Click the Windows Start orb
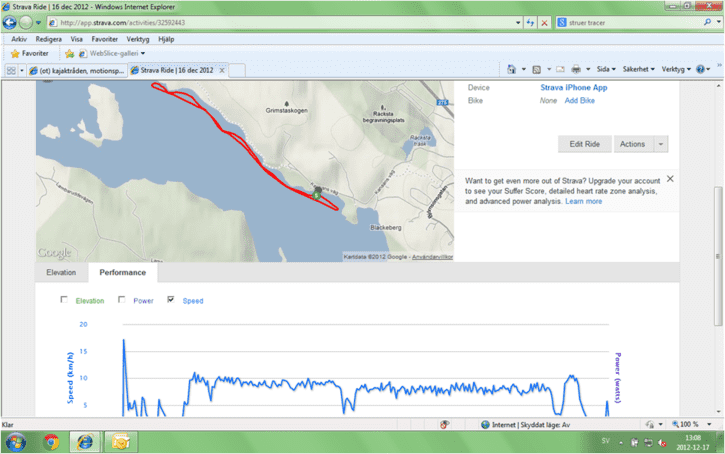 click(x=16, y=442)
